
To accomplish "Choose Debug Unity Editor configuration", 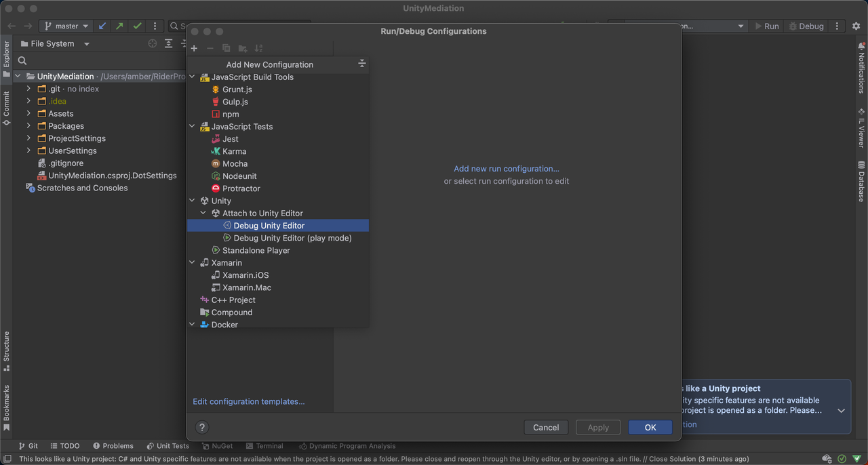I will 278,226.
